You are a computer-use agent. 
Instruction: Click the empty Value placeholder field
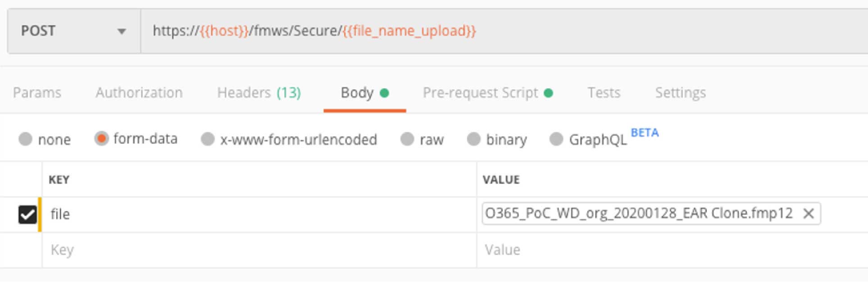673,250
